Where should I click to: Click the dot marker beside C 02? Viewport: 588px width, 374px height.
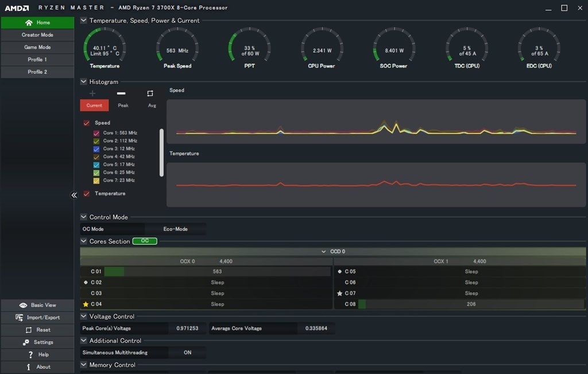[86, 282]
